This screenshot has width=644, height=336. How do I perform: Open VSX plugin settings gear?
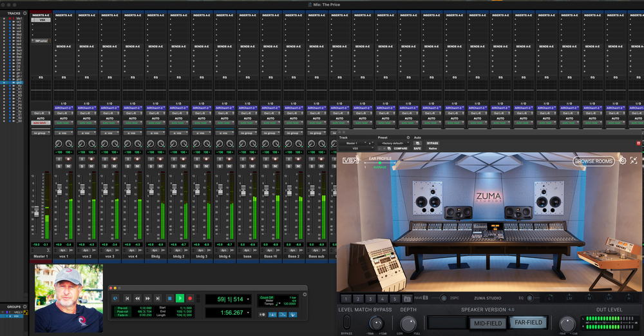[x=623, y=161]
